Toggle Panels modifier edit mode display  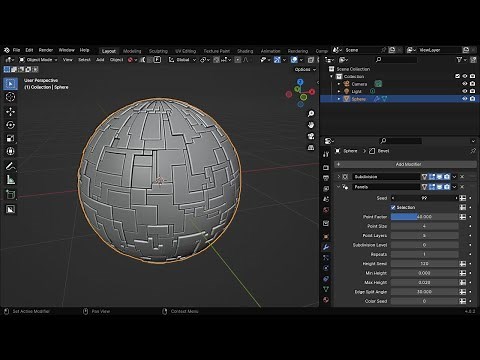coord(432,187)
